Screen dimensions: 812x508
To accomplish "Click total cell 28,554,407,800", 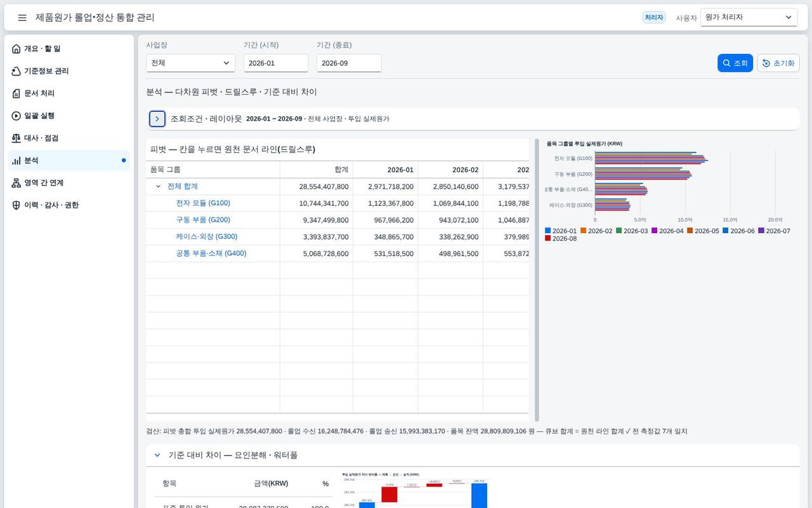I will click(317, 187).
